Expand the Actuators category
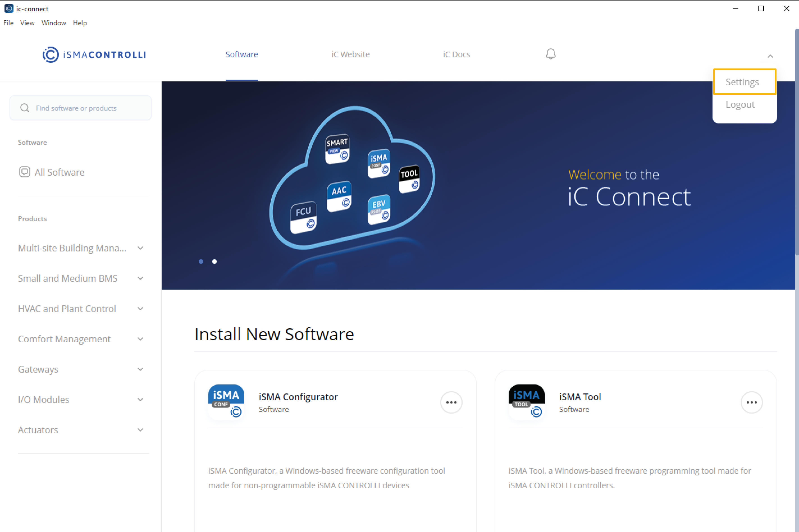This screenshot has width=799, height=532. point(140,430)
